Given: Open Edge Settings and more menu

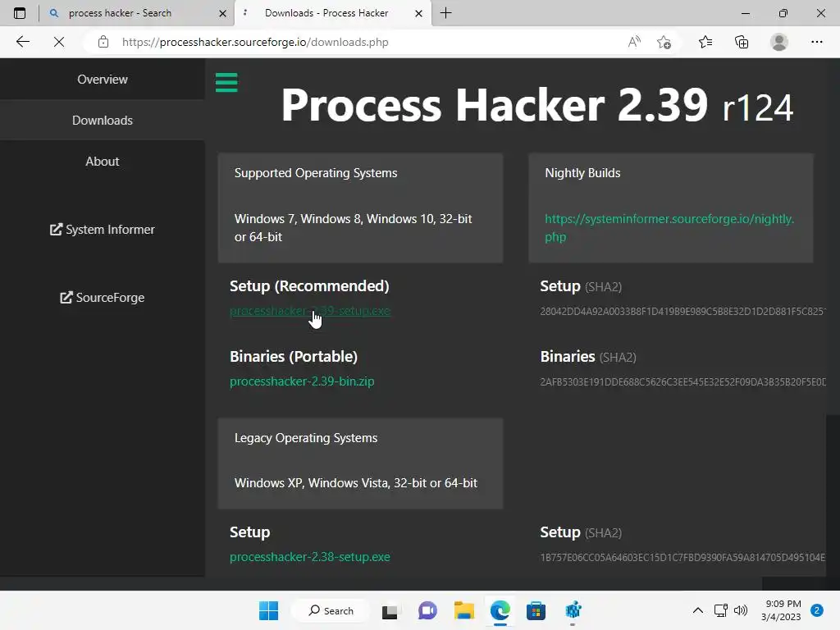Looking at the screenshot, I should 816,42.
